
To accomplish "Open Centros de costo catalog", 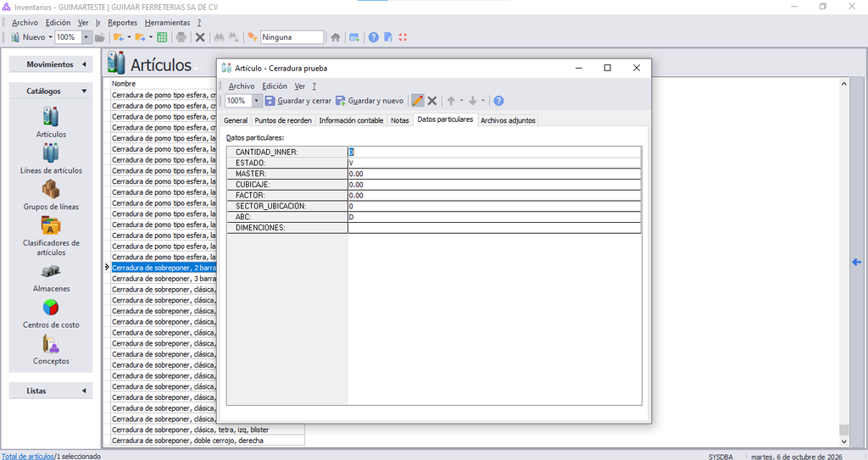I will coord(51,313).
